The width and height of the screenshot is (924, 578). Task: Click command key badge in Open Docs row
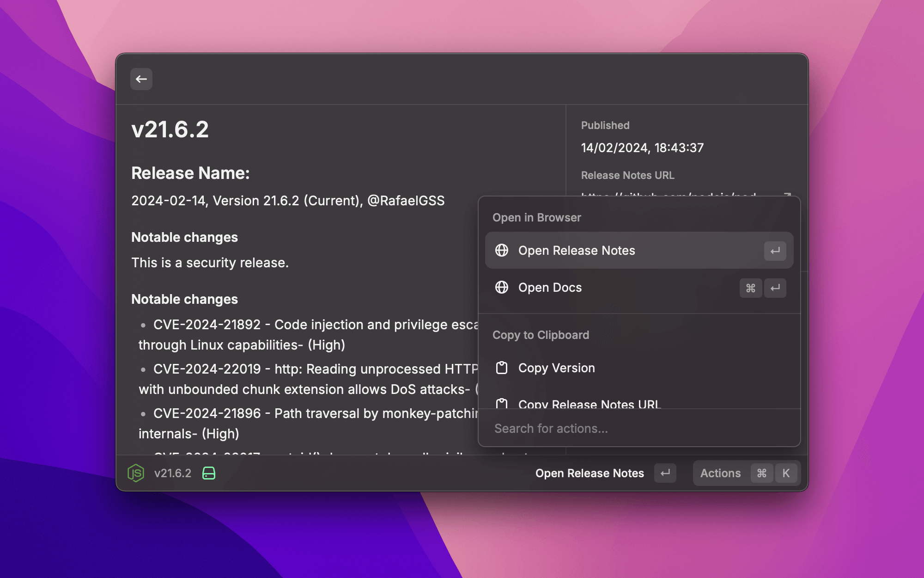[x=750, y=288]
